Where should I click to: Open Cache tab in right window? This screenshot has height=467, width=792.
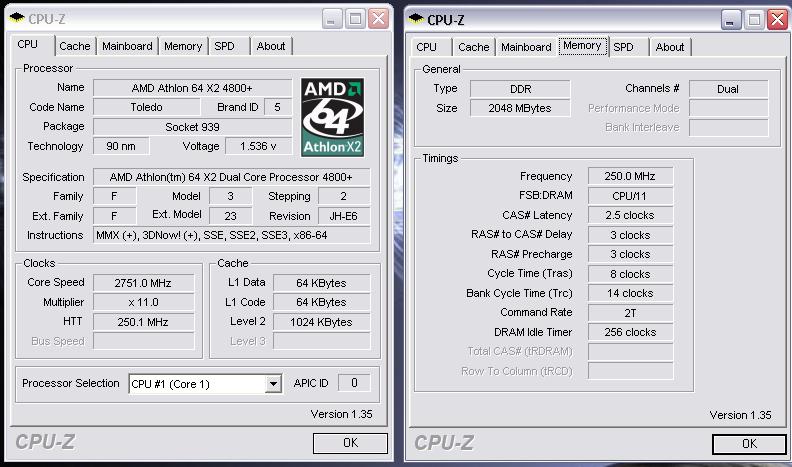(474, 47)
